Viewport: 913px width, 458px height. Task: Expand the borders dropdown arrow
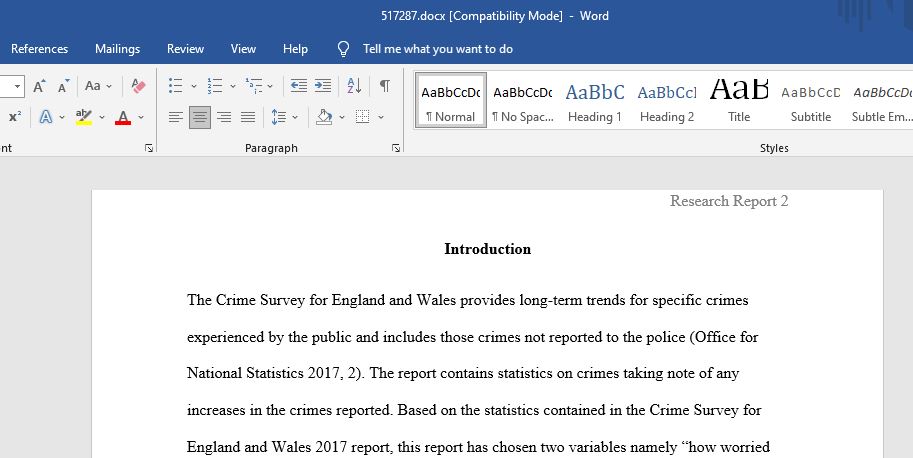[x=381, y=118]
